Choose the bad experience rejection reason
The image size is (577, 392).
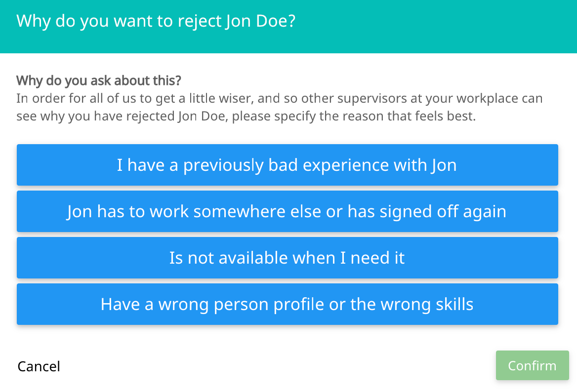click(x=288, y=165)
